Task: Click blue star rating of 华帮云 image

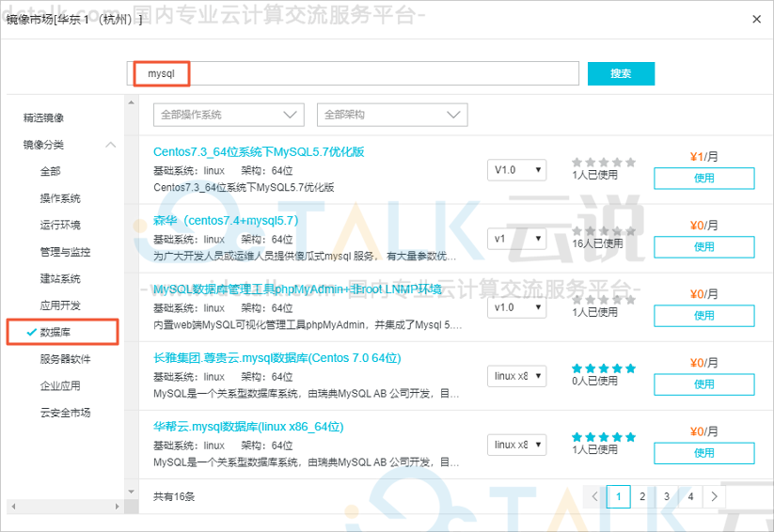Action: pyautogui.click(x=604, y=437)
